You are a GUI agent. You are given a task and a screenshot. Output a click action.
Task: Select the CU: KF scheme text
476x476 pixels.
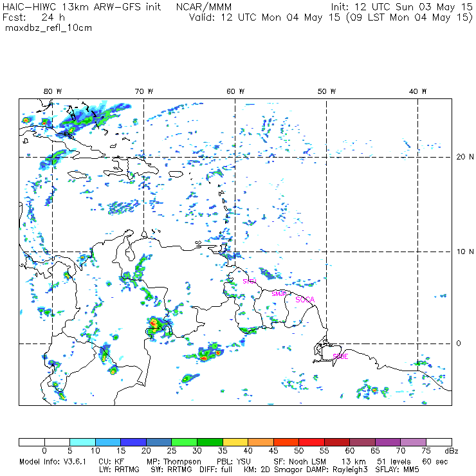pyautogui.click(x=111, y=462)
